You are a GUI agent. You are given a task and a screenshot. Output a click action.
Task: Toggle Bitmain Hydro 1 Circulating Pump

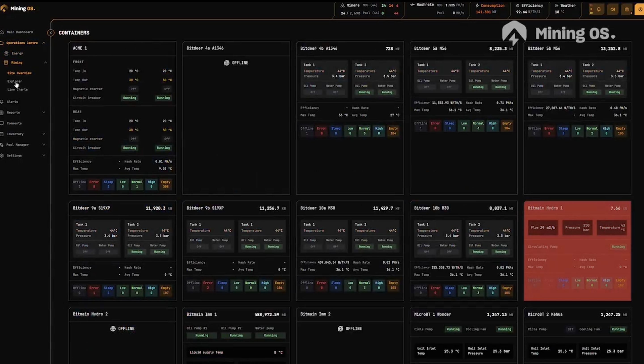click(x=618, y=247)
